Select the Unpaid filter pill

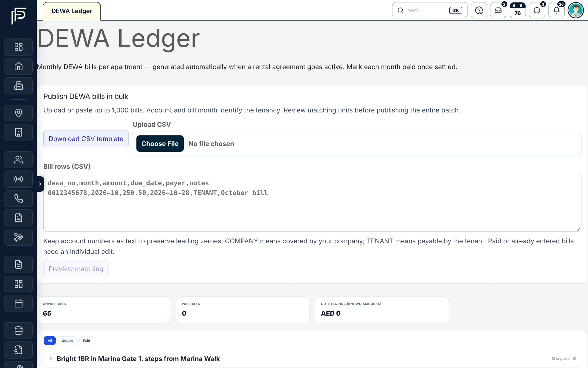click(x=67, y=341)
